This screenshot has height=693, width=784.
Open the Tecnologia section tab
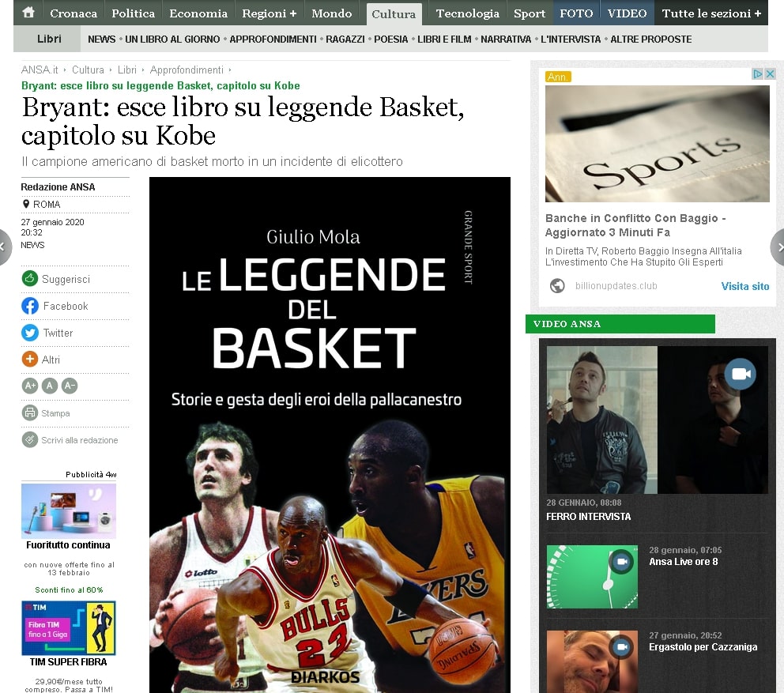click(x=467, y=13)
